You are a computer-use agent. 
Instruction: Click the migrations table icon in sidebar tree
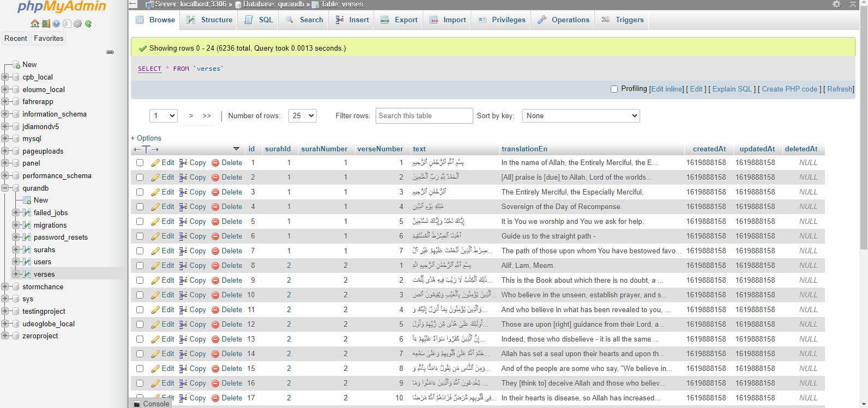26,225
